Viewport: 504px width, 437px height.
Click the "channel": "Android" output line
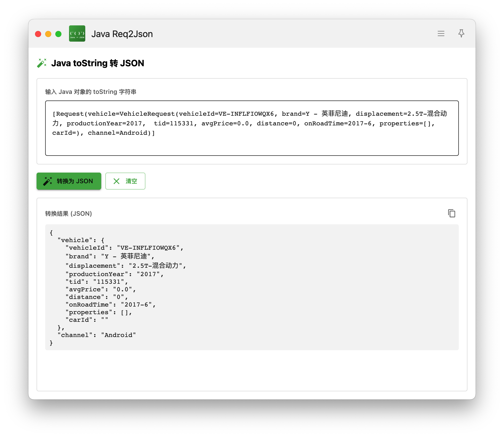(97, 335)
